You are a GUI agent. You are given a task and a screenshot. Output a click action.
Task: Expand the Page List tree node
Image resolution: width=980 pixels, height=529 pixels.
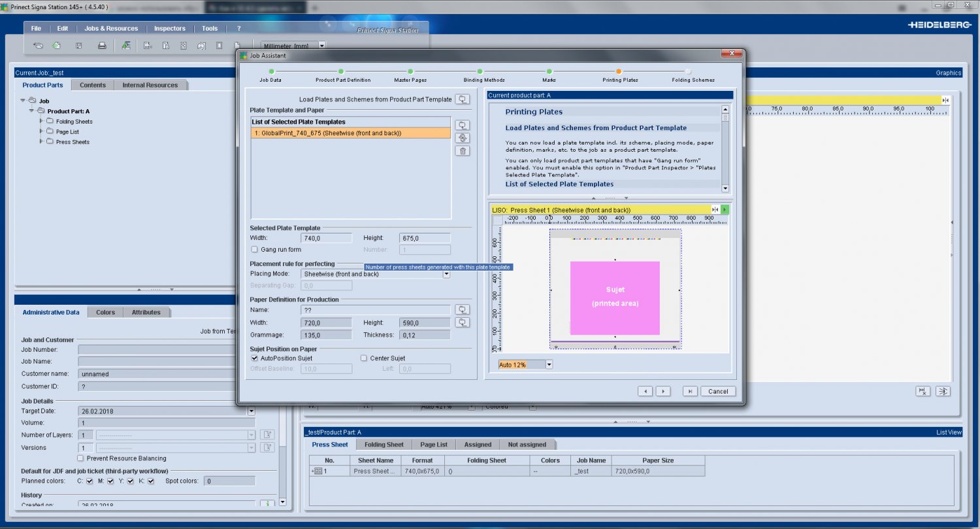click(x=41, y=131)
